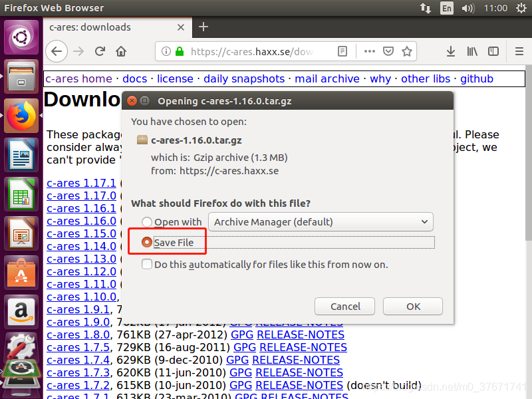Image resolution: width=532 pixels, height=399 pixels.
Task: Open Ubuntu dash search in launcher
Action: coord(21,37)
